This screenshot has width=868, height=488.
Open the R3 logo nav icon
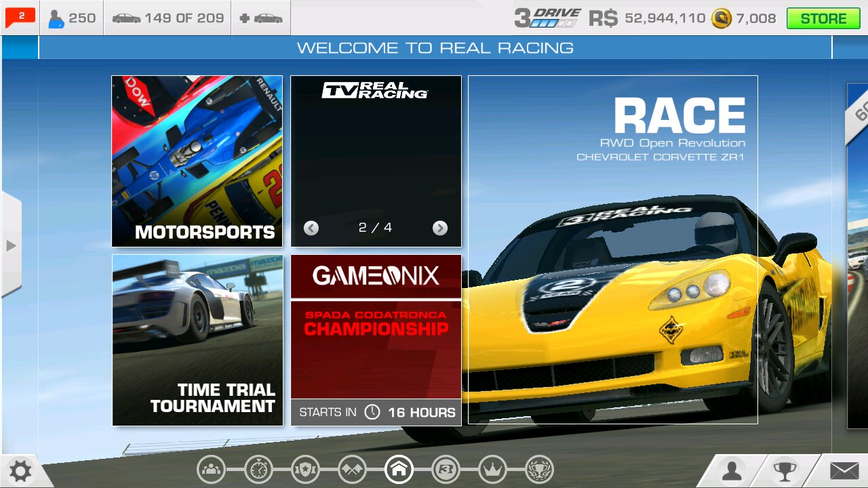click(446, 468)
